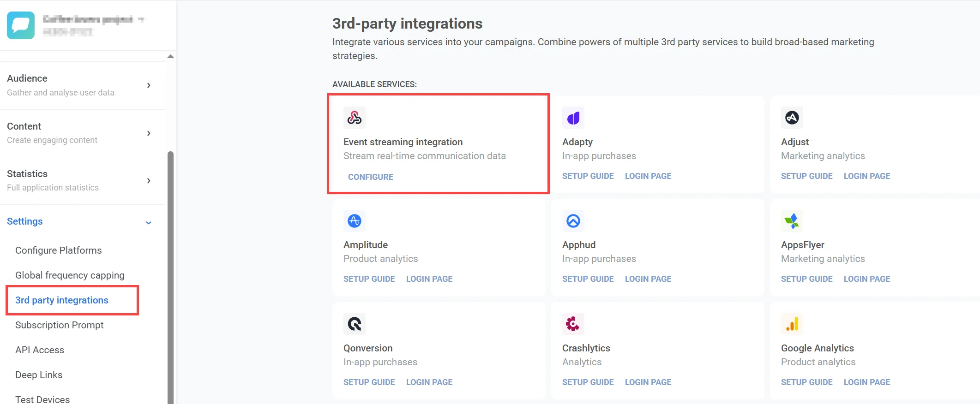Screen dimensions: 980x404
Task: Click the 'Google Analytics' card title
Action: point(818,348)
